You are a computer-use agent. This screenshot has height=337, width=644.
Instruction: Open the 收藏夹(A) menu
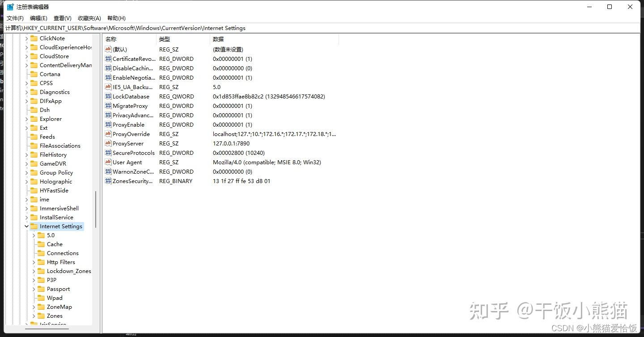pyautogui.click(x=89, y=18)
